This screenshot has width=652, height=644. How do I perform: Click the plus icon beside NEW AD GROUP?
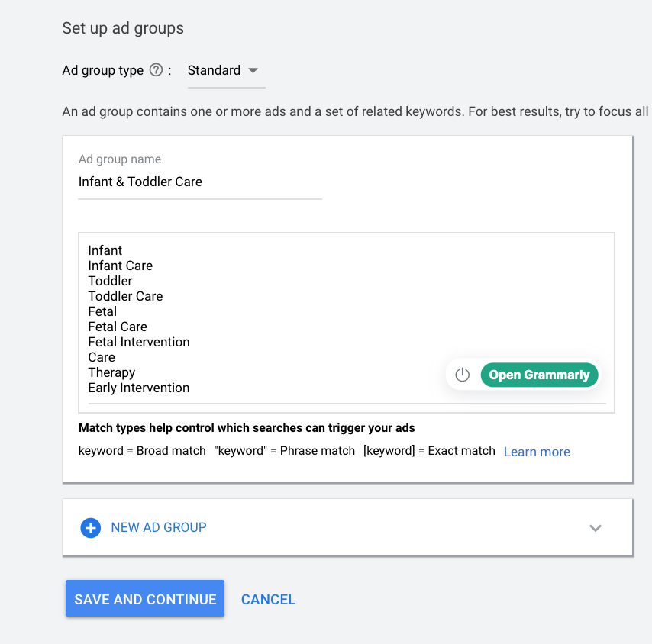[90, 527]
